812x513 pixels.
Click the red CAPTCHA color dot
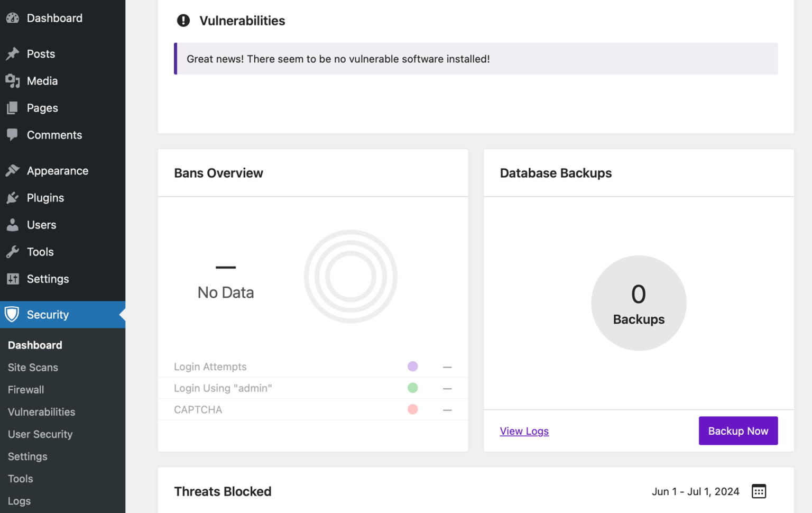click(412, 409)
